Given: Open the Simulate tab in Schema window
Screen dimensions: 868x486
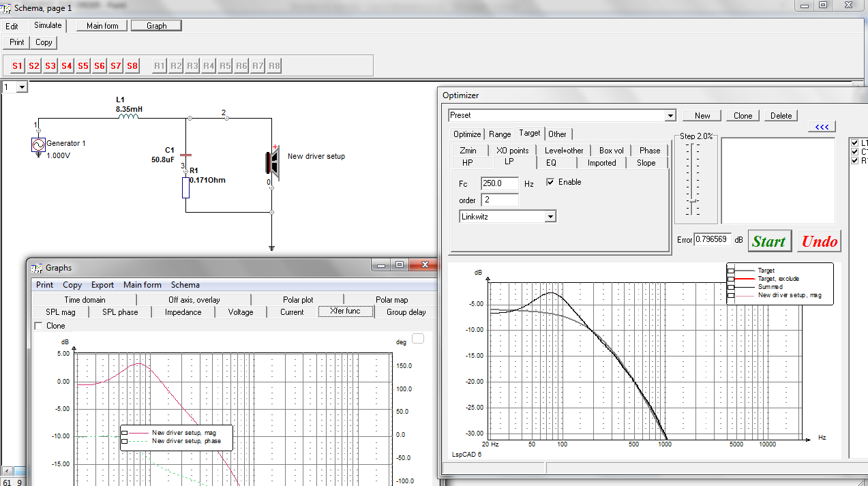Looking at the screenshot, I should coord(48,25).
